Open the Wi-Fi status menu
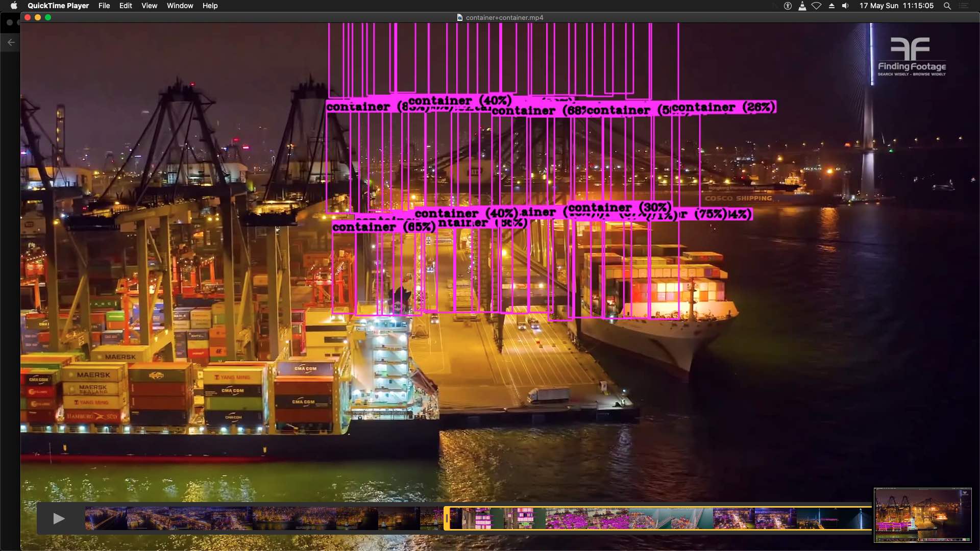The width and height of the screenshot is (980, 551). pyautogui.click(x=817, y=6)
